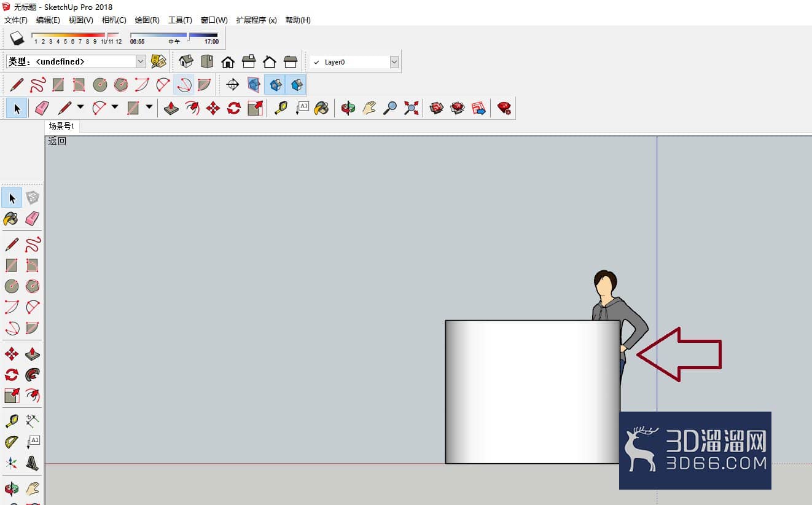812x505 pixels.
Task: Open the 工具(T) menu
Action: (x=180, y=20)
